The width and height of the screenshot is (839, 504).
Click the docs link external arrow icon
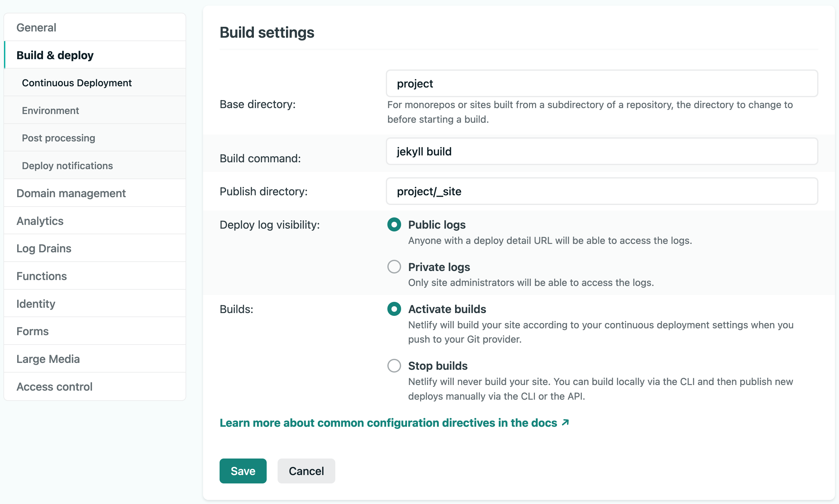(x=565, y=422)
